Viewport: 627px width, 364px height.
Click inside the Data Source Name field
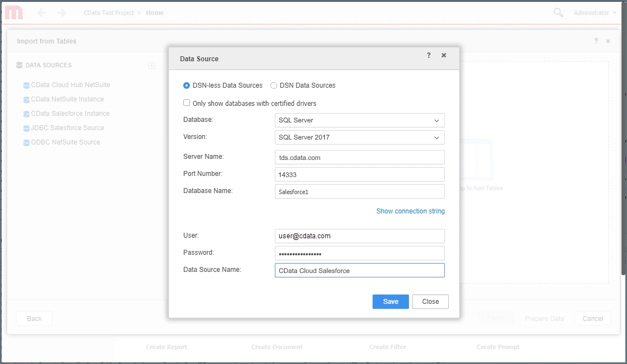359,270
